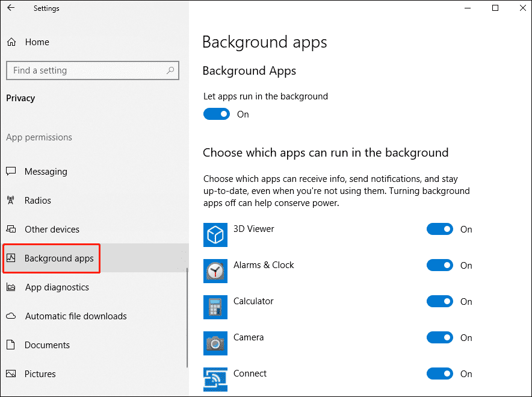
Task: Close the Settings window
Action: coord(523,8)
